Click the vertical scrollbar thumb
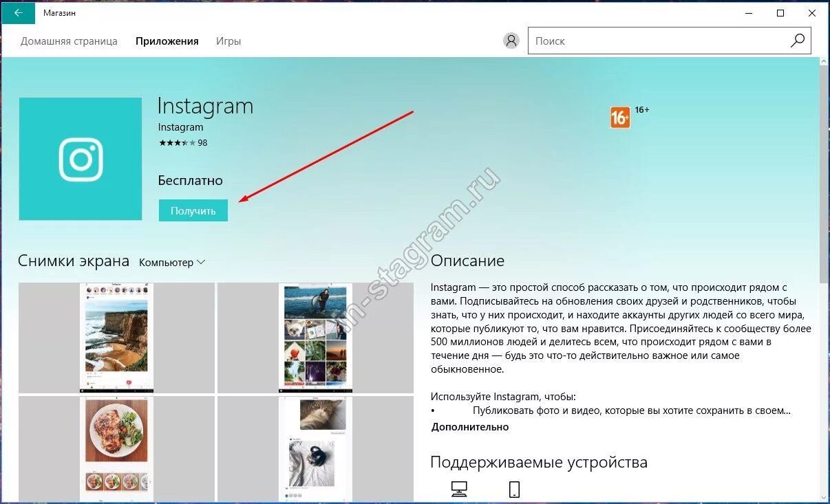 point(824,173)
